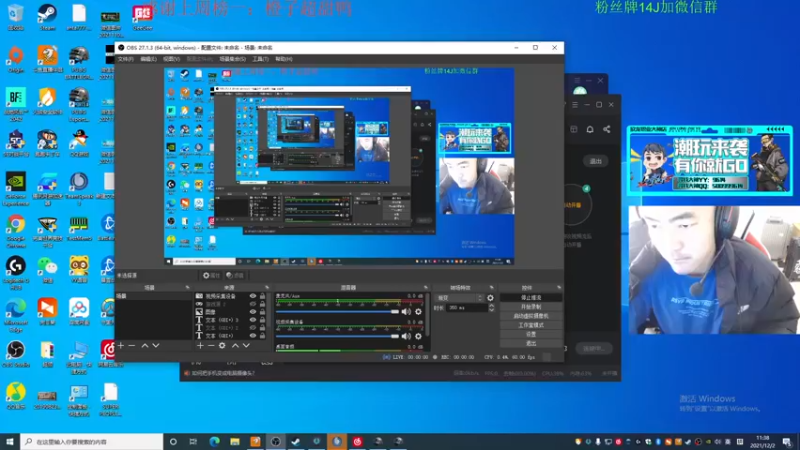Move the selected source up with the arrow

point(235,346)
